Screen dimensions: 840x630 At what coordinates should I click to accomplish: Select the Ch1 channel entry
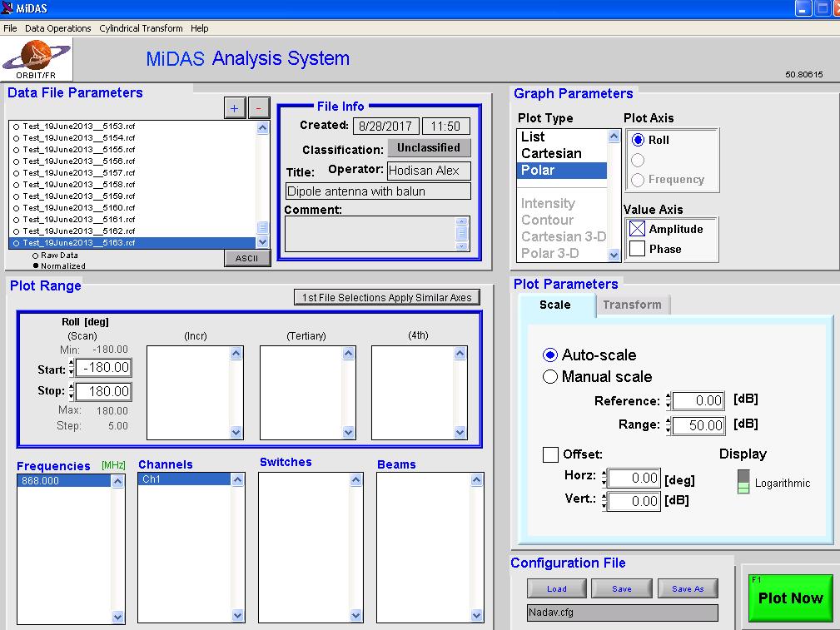click(x=184, y=479)
